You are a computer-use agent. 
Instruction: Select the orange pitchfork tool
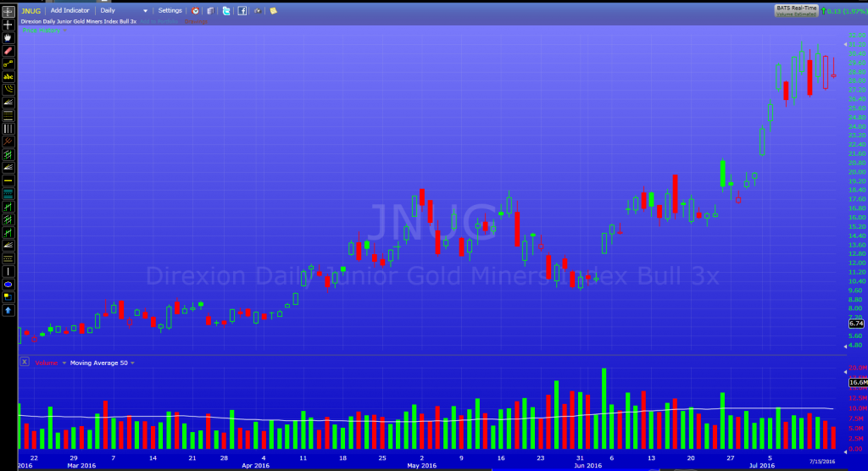(x=8, y=141)
